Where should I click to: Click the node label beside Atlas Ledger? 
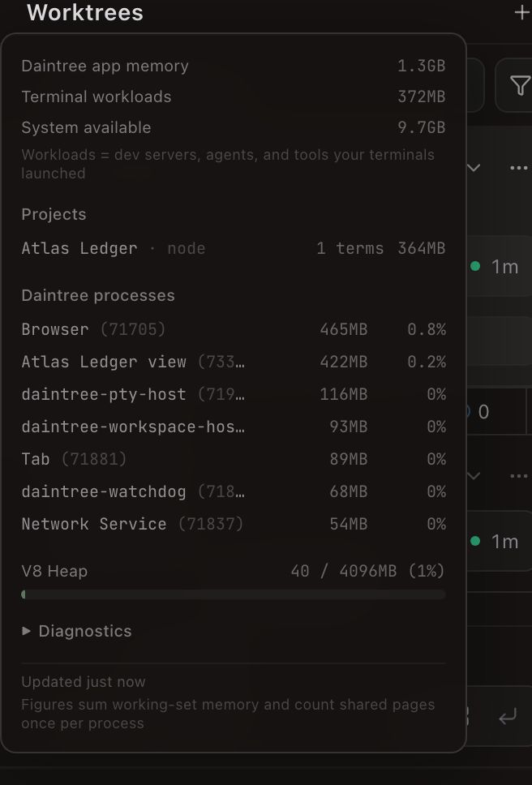(x=187, y=248)
